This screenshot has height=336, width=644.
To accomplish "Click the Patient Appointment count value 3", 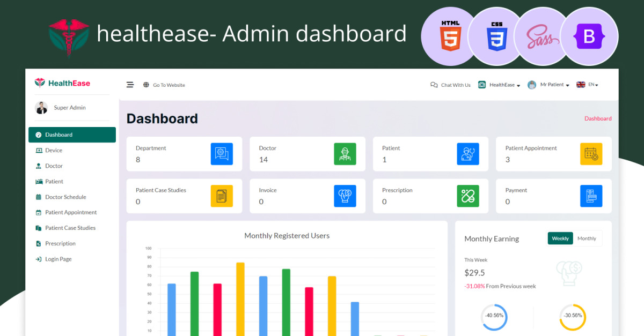I will pos(508,160).
